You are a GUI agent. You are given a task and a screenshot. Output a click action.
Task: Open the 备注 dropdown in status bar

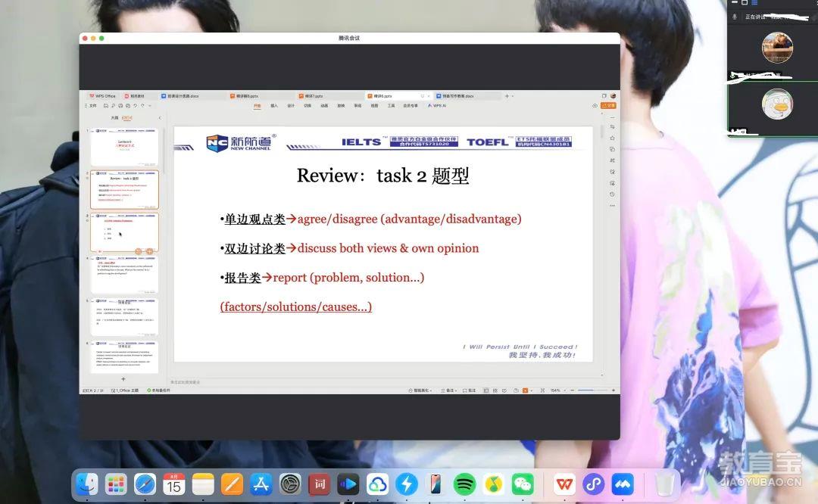[449, 390]
